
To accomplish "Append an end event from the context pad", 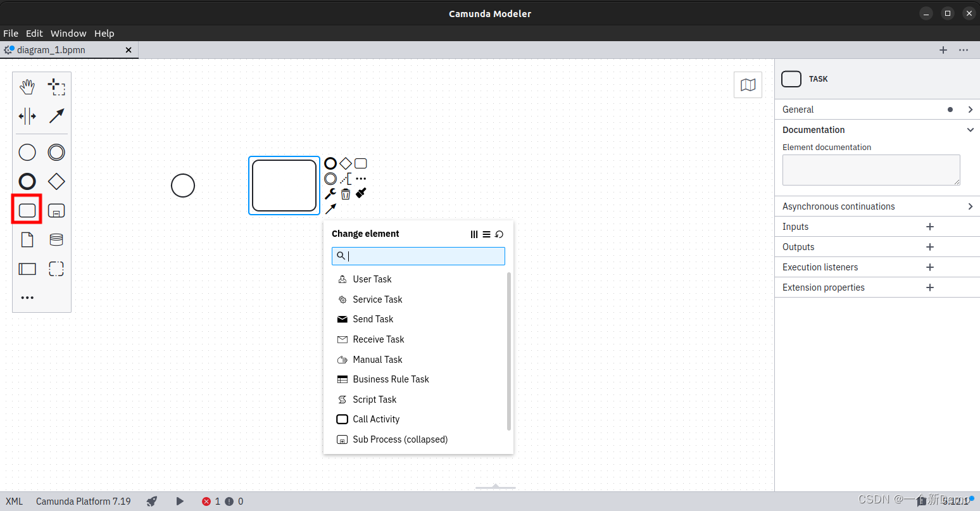I will pos(330,163).
